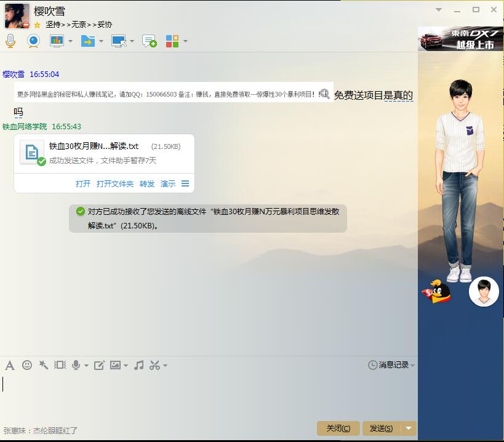The image size is (504, 442).
Task: Click the magic emoticon wand icon
Action: pos(44,365)
